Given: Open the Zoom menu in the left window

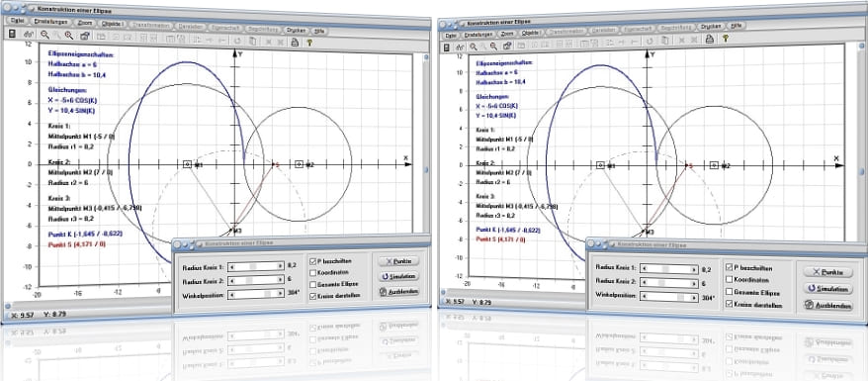Looking at the screenshot, I should (85, 23).
